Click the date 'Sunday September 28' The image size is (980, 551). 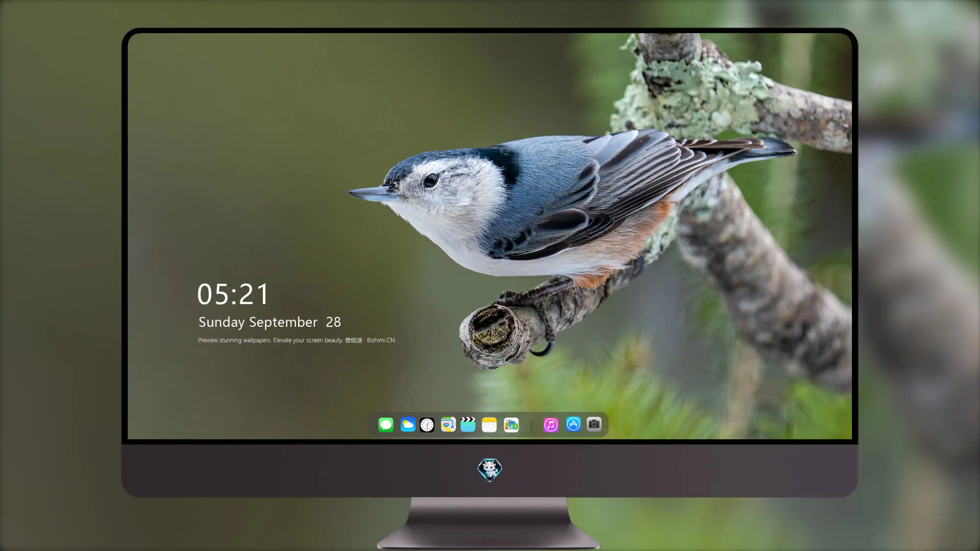click(270, 322)
